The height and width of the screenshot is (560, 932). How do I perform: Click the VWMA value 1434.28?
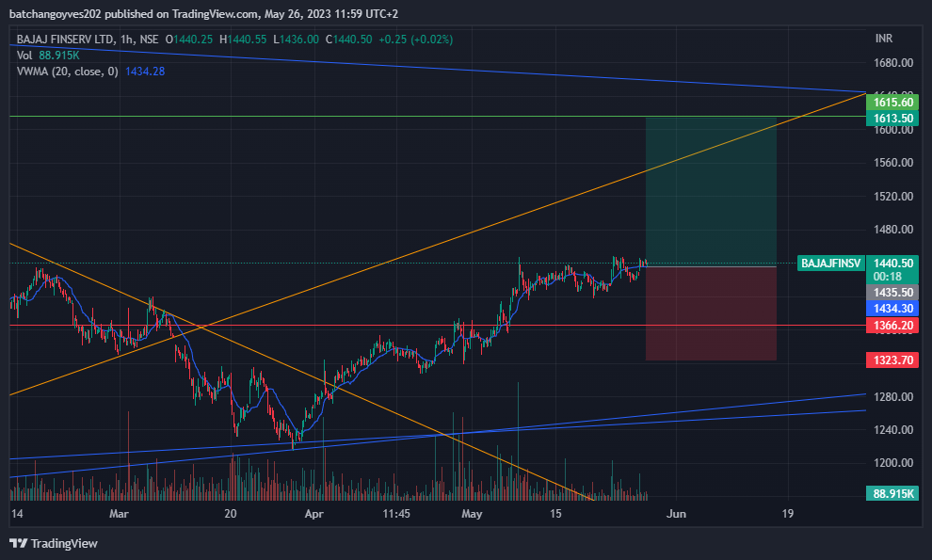(x=145, y=72)
